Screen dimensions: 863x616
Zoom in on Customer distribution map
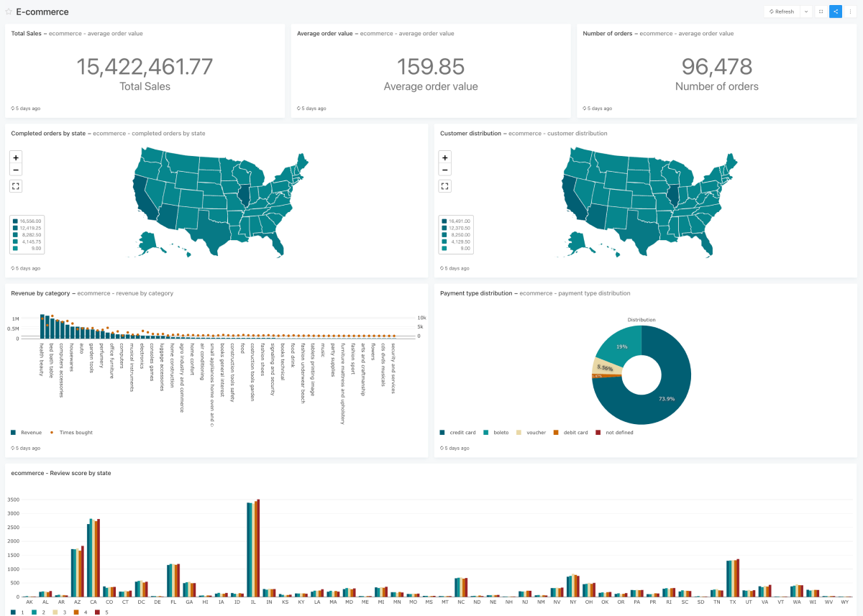click(x=445, y=157)
